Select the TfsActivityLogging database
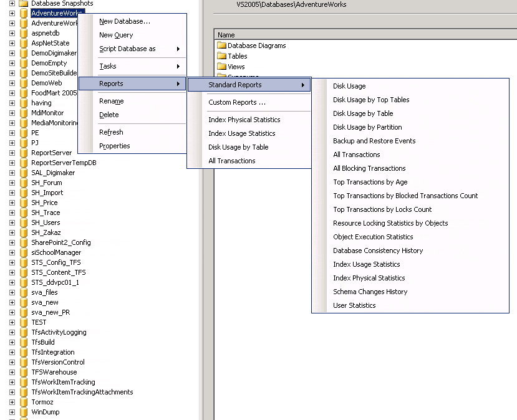This screenshot has width=517, height=420. [59, 332]
